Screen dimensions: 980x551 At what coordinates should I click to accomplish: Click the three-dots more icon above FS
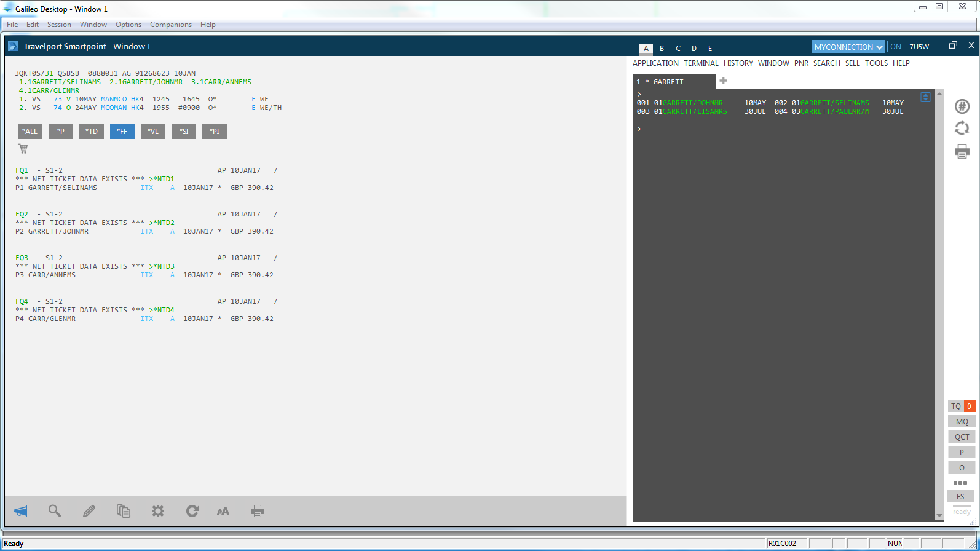coord(960,483)
